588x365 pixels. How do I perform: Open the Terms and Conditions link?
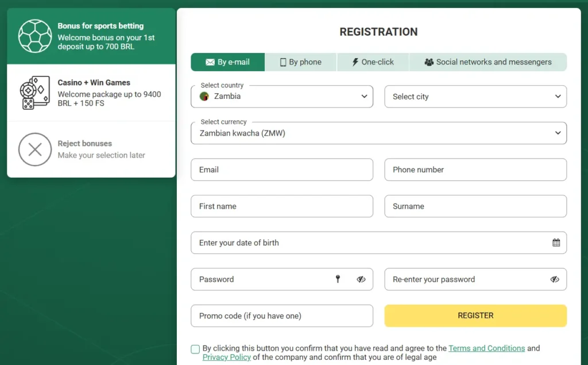pyautogui.click(x=486, y=348)
